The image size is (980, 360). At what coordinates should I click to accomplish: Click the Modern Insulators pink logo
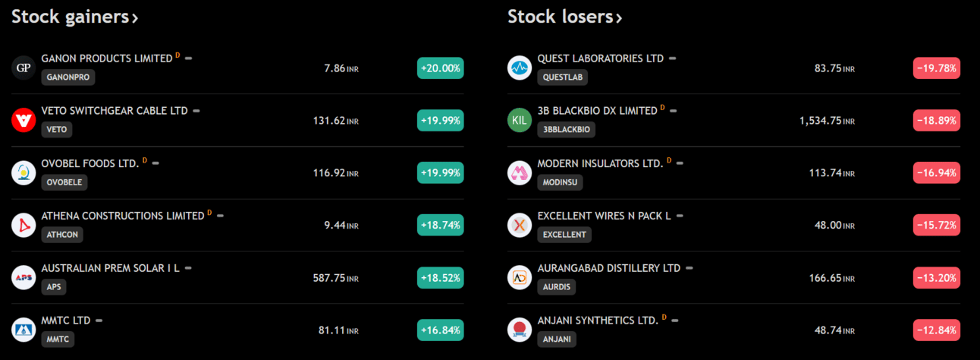click(x=520, y=172)
